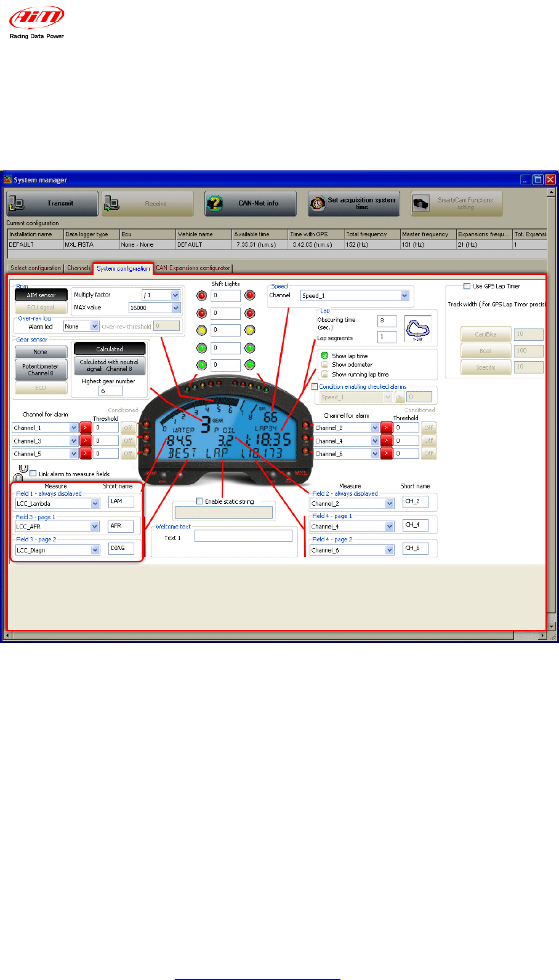Image resolution: width=559 pixels, height=980 pixels.
Task: Open Field 1 LCC_Lambda dropdown
Action: (x=95, y=504)
